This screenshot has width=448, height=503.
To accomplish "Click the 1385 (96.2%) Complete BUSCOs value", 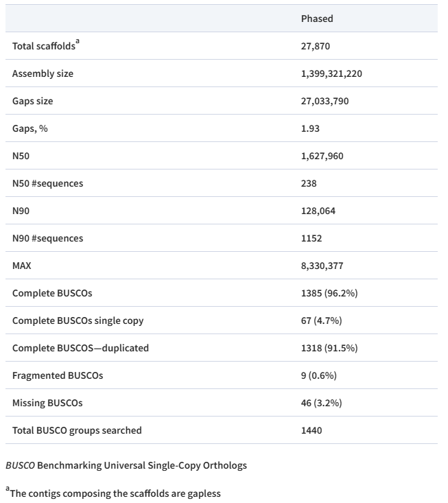I will pyautogui.click(x=329, y=293).
